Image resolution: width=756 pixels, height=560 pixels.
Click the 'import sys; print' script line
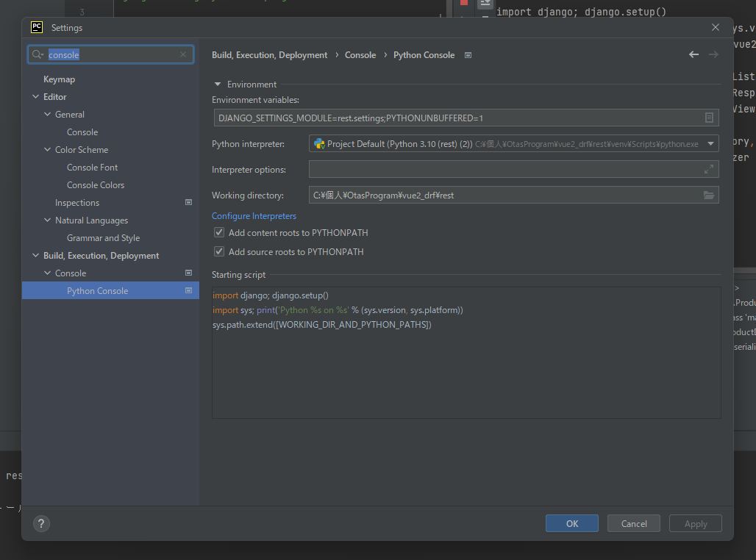338,310
